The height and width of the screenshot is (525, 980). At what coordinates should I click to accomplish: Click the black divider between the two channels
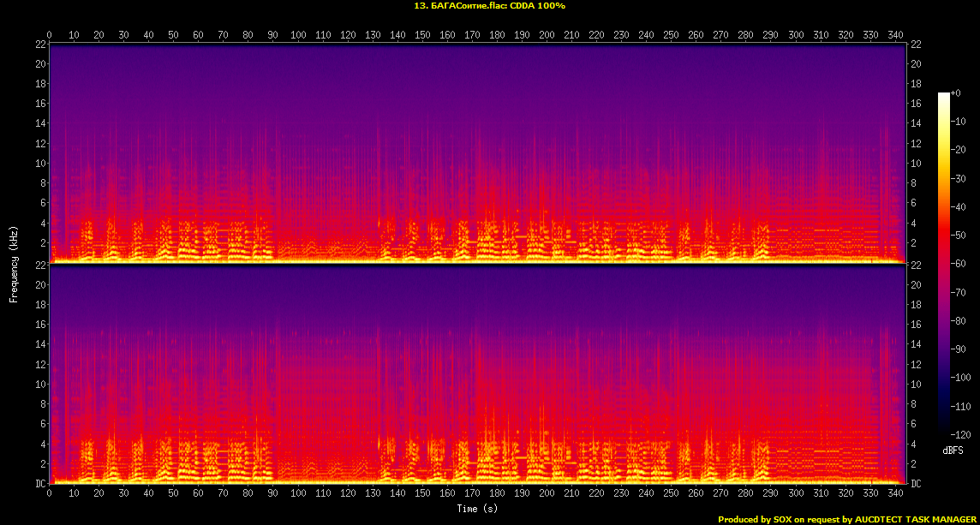478,265
